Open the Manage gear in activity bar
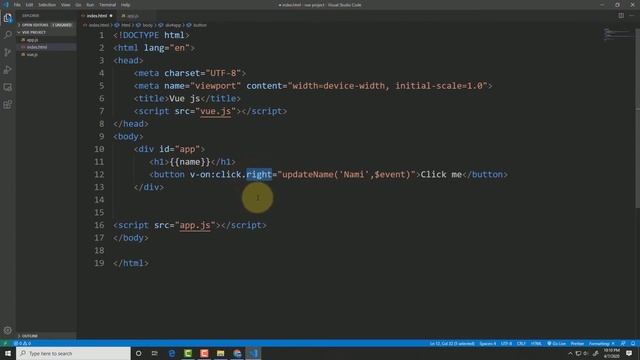 tap(8, 330)
